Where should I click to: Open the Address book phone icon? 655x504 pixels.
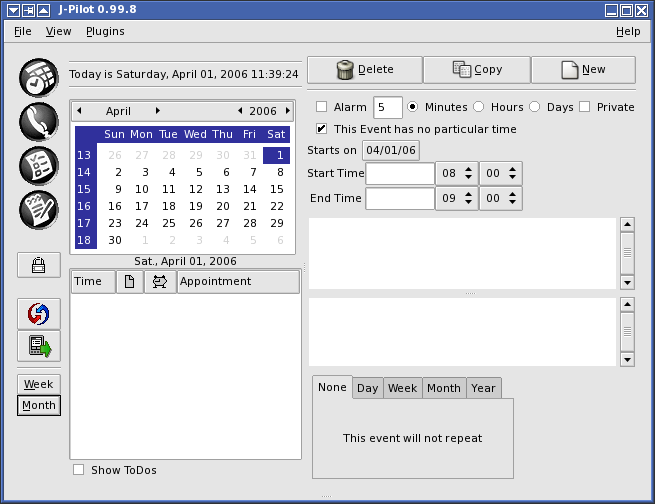tap(39, 122)
